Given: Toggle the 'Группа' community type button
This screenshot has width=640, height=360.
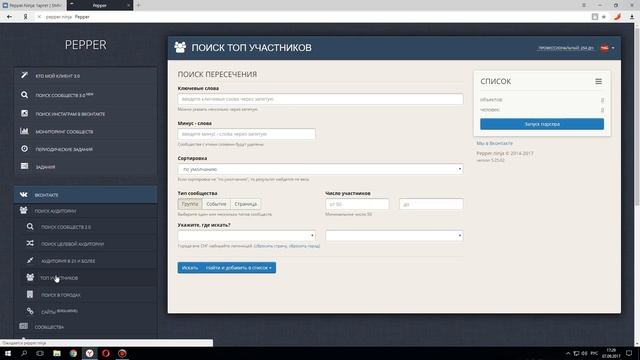Looking at the screenshot, I should pyautogui.click(x=190, y=204).
